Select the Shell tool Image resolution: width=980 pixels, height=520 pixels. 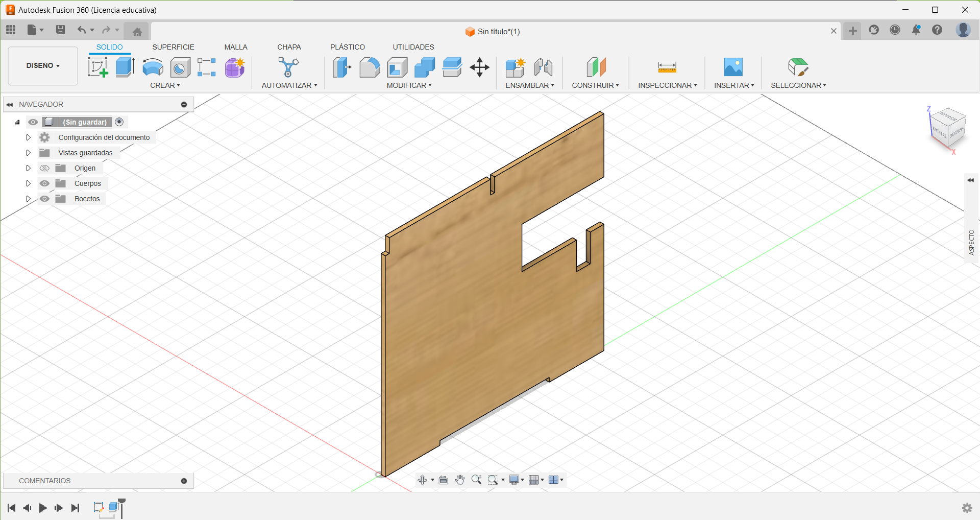point(397,67)
